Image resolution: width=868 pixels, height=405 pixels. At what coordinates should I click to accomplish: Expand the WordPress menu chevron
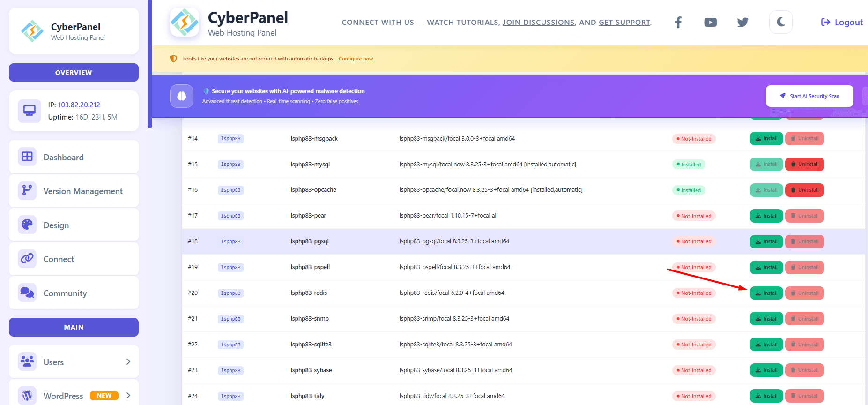[x=128, y=395]
